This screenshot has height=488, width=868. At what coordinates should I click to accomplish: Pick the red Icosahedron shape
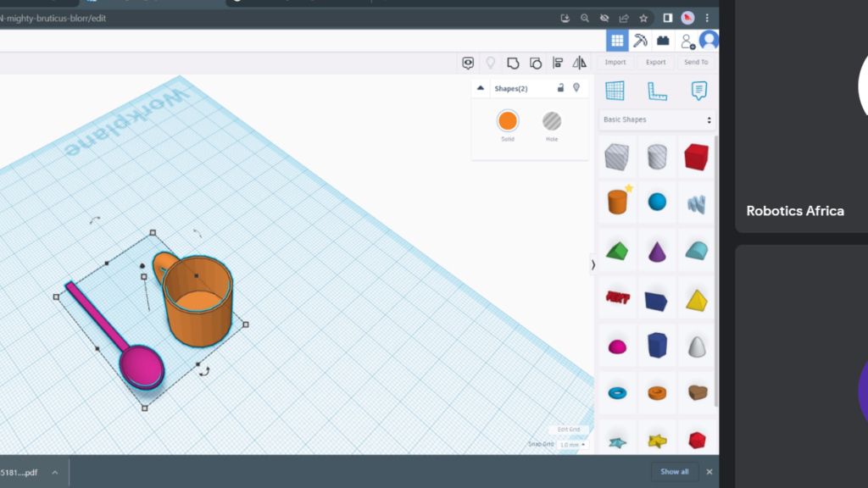click(697, 441)
